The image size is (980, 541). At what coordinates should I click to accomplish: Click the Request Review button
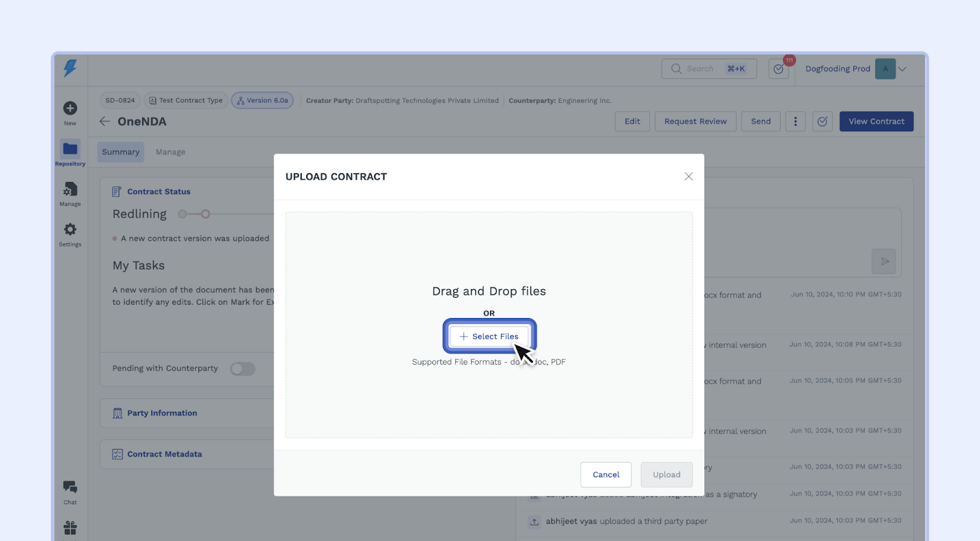[696, 121]
